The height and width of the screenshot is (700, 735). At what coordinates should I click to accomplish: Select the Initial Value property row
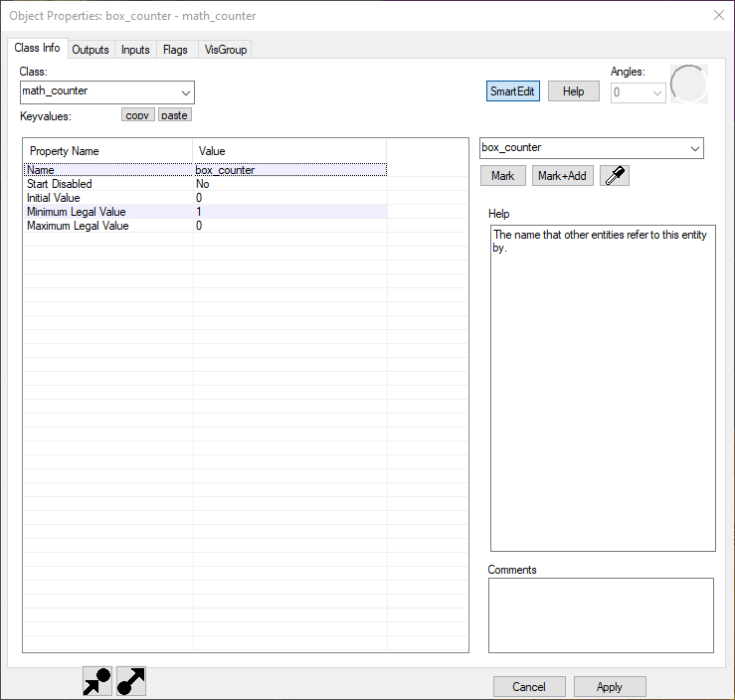(x=205, y=198)
